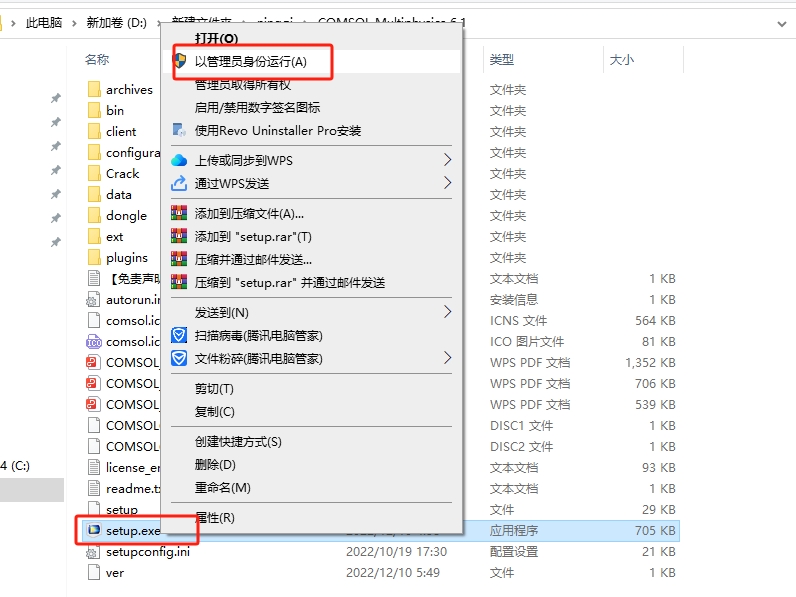Select the (C:) drive in navigation pane
This screenshot has width=796, height=597.
click(15, 466)
